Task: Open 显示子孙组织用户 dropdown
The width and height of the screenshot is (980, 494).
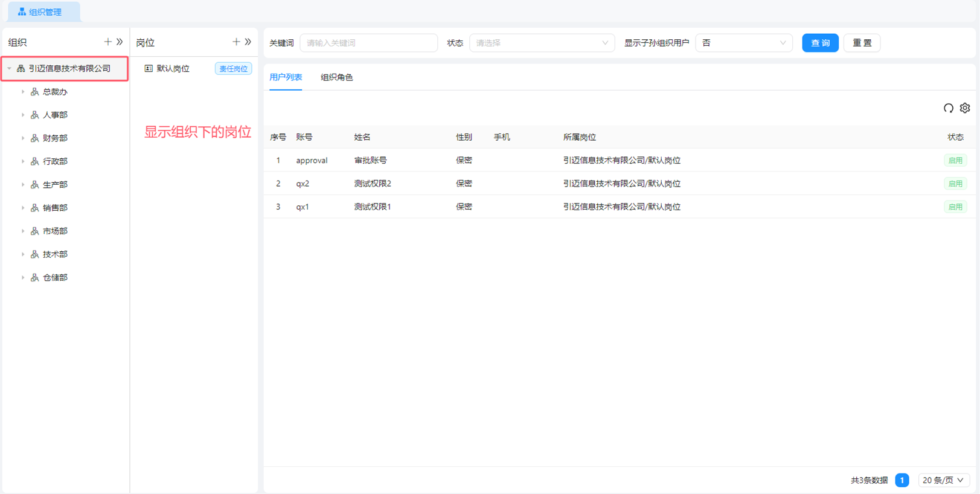Action: [x=743, y=43]
